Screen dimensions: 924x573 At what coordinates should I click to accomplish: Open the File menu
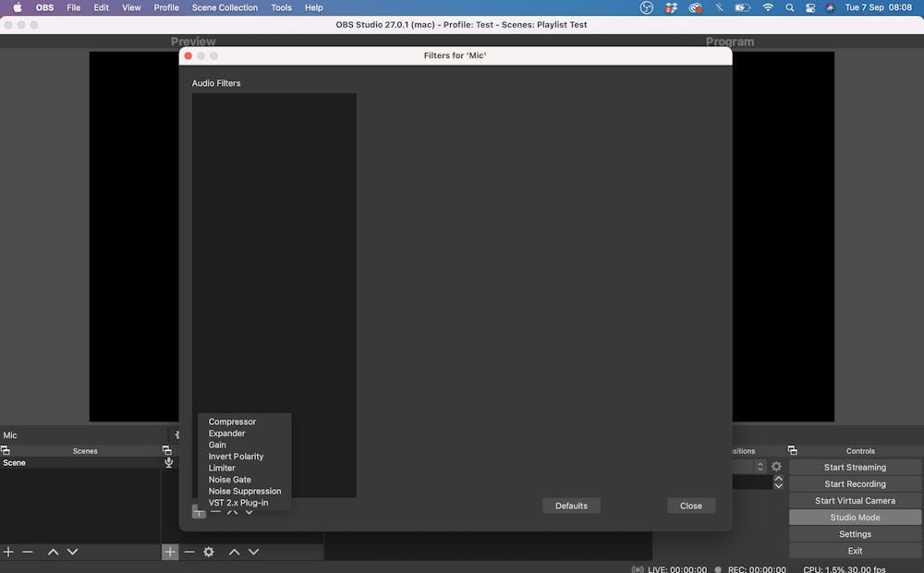click(73, 7)
